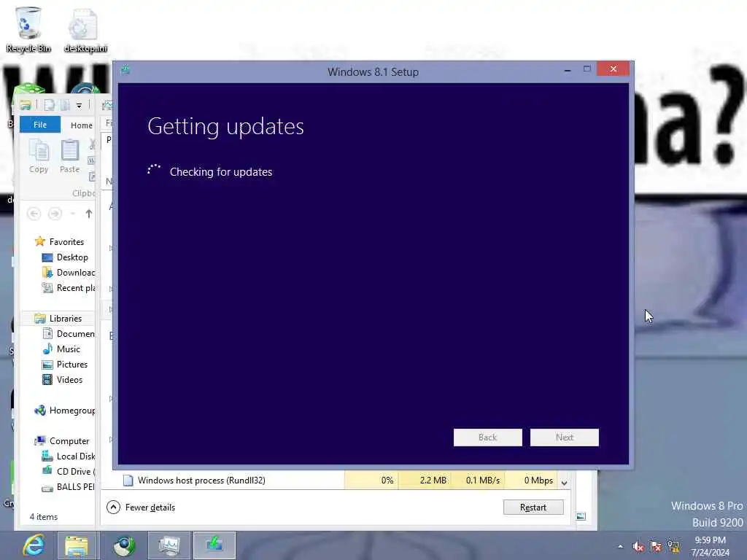Click the 0.1 MB/s disk cell

(x=479, y=480)
